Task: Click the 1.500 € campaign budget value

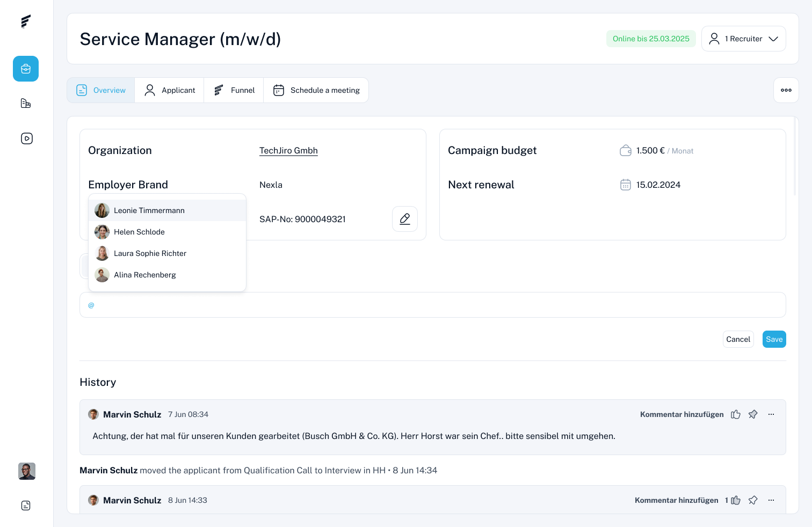Action: pyautogui.click(x=650, y=151)
